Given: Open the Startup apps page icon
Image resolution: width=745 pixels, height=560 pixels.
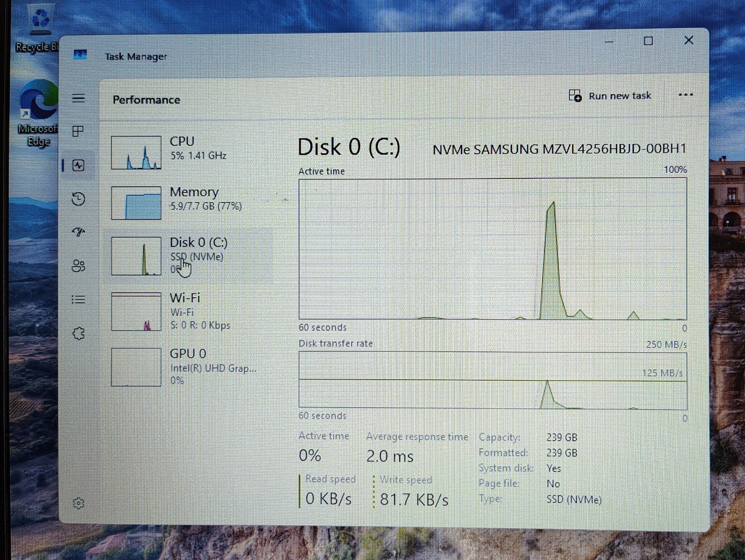Looking at the screenshot, I should [78, 232].
